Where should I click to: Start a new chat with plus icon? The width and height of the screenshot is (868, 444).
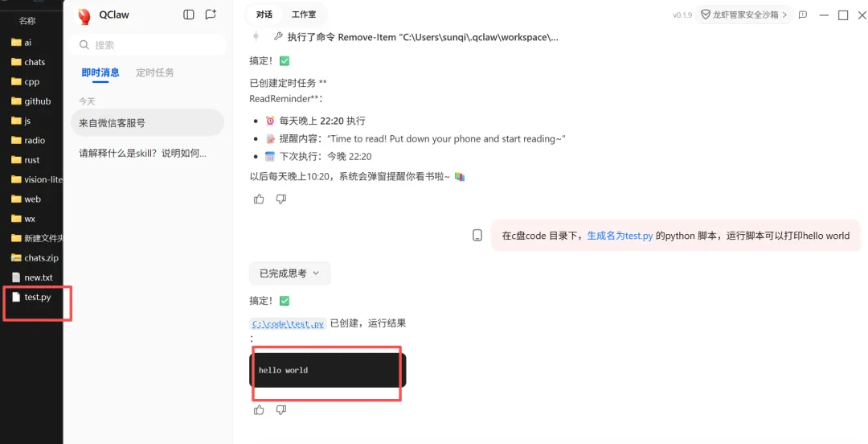pos(211,15)
